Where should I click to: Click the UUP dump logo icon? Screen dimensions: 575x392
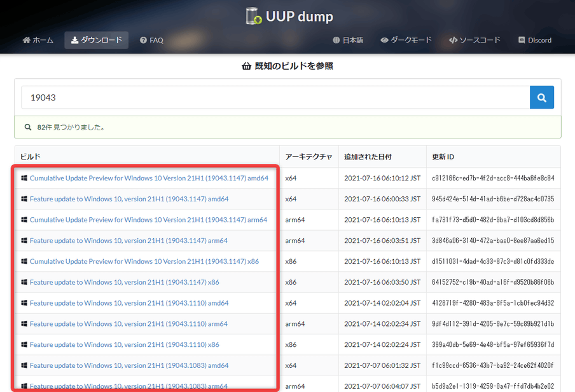click(x=254, y=16)
